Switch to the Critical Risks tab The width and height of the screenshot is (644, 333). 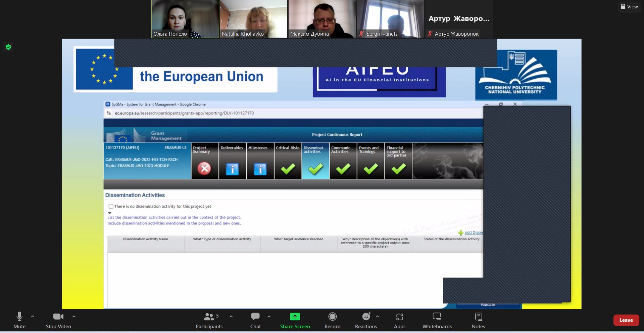(x=288, y=161)
